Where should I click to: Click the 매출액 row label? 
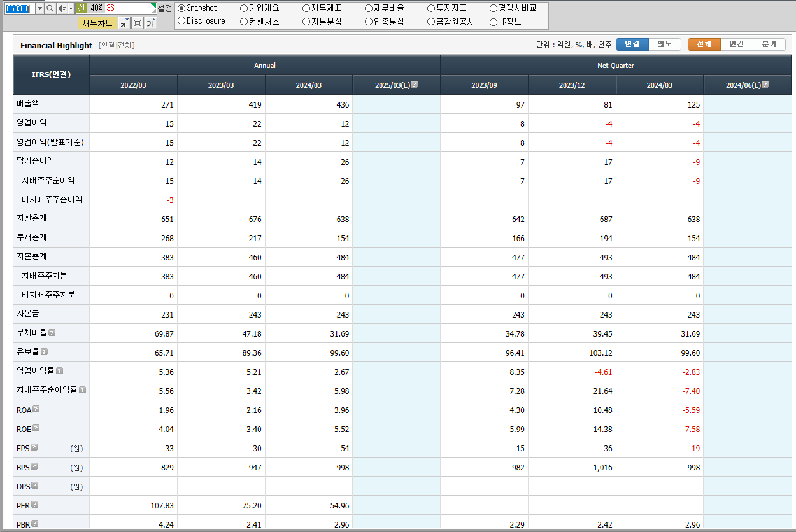(x=28, y=103)
